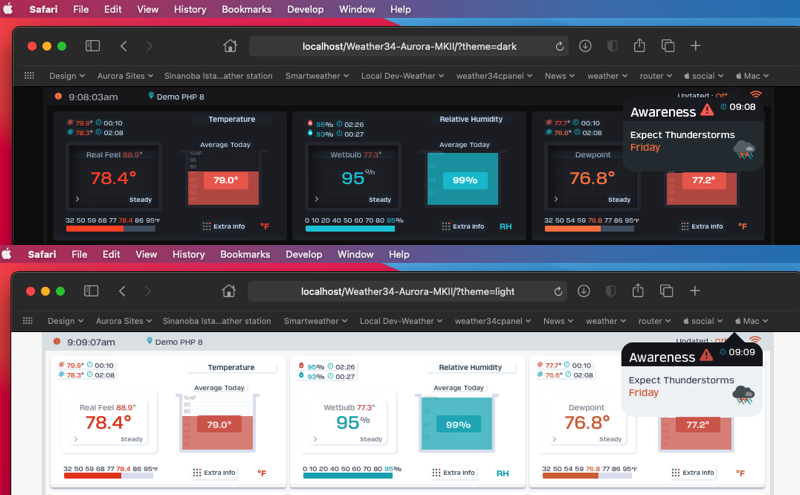Open File menu in the upper menu bar
This screenshot has height=495, width=800.
[81, 9]
